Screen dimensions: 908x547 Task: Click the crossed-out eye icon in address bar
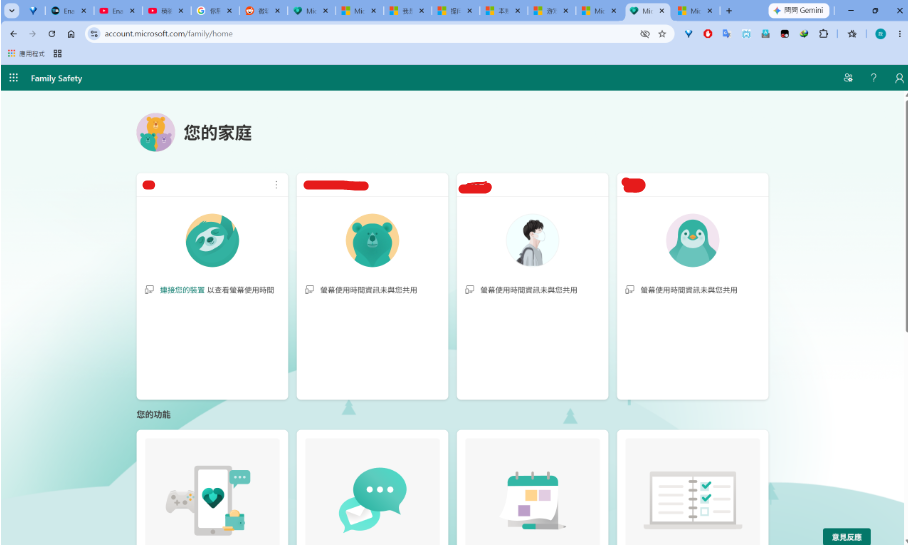[645, 34]
